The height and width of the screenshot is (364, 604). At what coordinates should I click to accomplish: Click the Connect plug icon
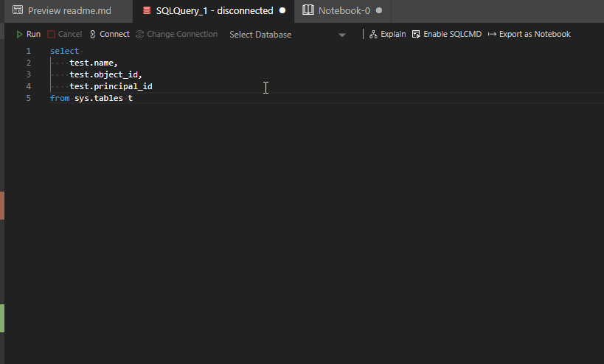93,34
